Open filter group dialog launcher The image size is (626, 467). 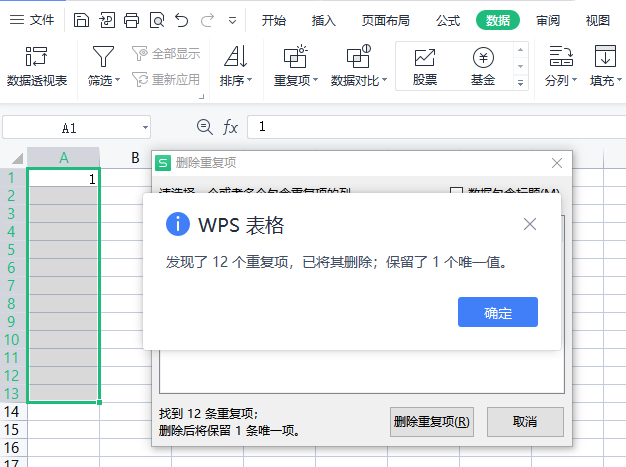pos(202,96)
